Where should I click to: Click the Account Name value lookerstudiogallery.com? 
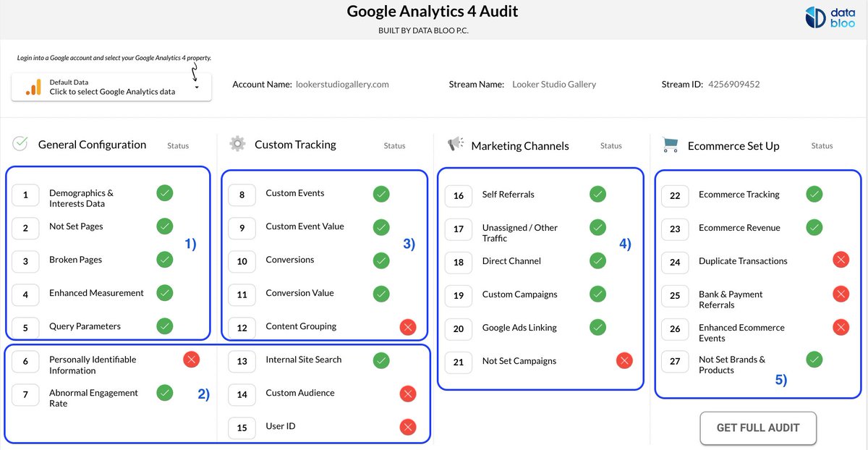[x=343, y=85]
